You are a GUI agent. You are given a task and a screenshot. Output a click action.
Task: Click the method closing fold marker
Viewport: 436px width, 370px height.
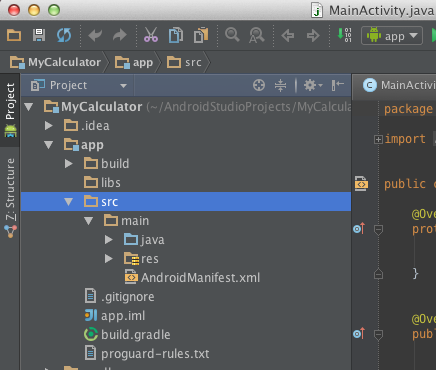(378, 274)
